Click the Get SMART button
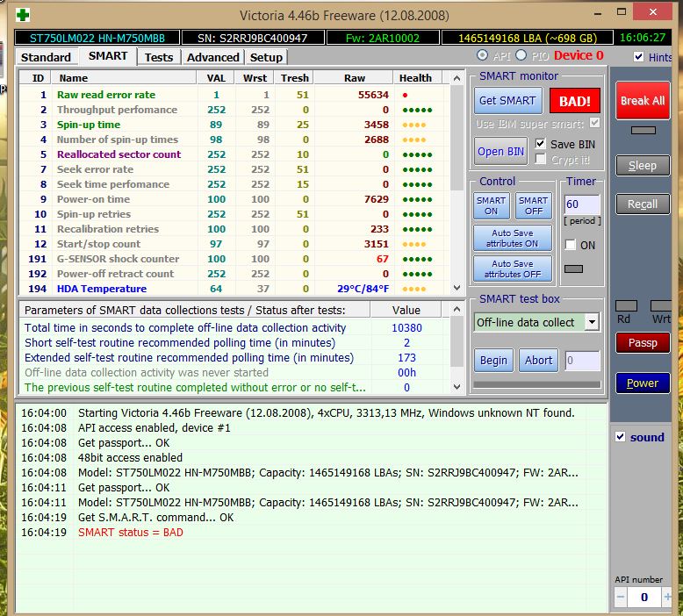Screen dimensions: 683x616 click(507, 100)
